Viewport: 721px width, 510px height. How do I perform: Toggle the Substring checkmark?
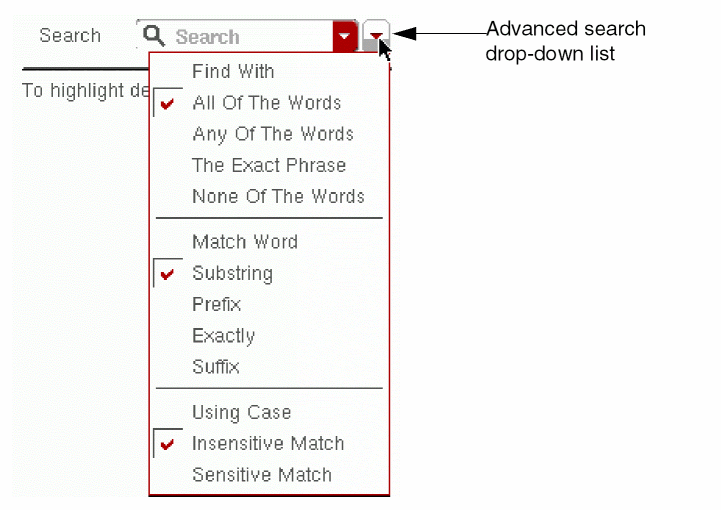[167, 274]
